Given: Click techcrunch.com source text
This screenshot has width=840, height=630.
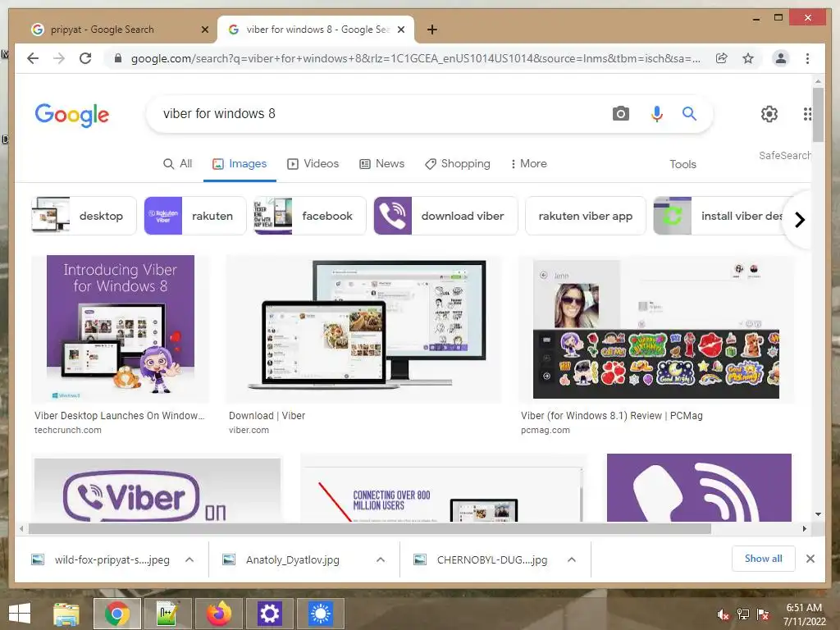Looking at the screenshot, I should click(67, 430).
